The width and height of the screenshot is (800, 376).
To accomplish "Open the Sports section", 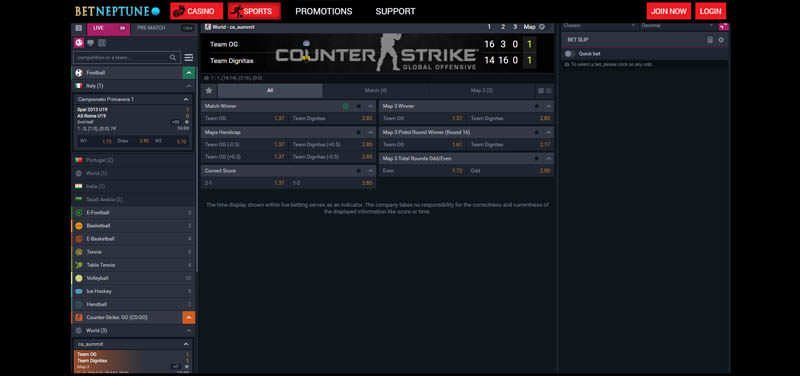I will [x=254, y=11].
